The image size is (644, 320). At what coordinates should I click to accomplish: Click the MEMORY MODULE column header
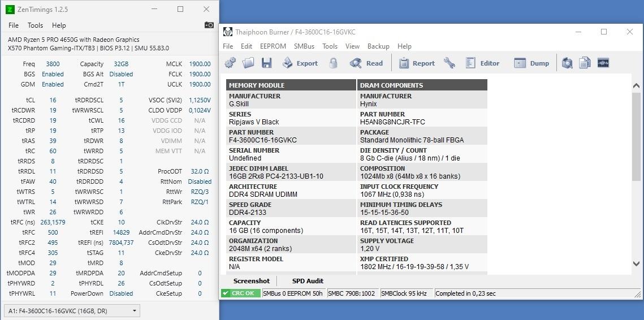tap(291, 85)
